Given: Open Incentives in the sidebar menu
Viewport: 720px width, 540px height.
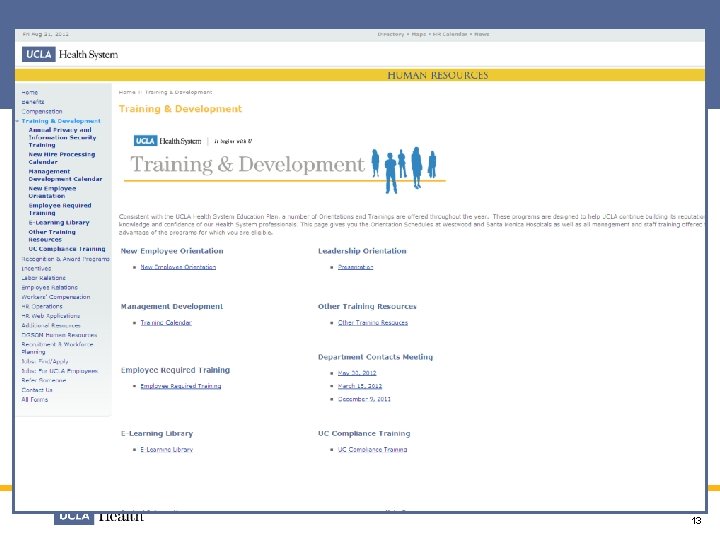Looking at the screenshot, I should point(36,269).
